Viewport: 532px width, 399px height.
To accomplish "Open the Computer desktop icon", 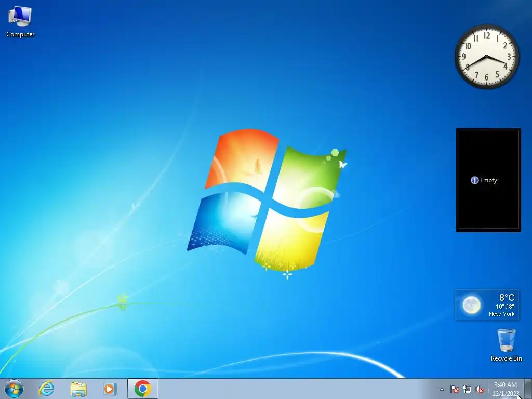I will (x=20, y=22).
